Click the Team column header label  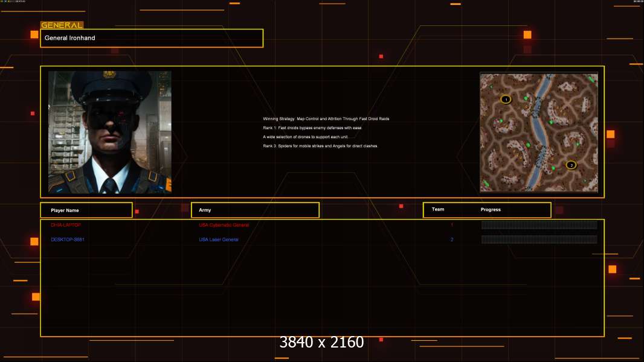pyautogui.click(x=438, y=209)
